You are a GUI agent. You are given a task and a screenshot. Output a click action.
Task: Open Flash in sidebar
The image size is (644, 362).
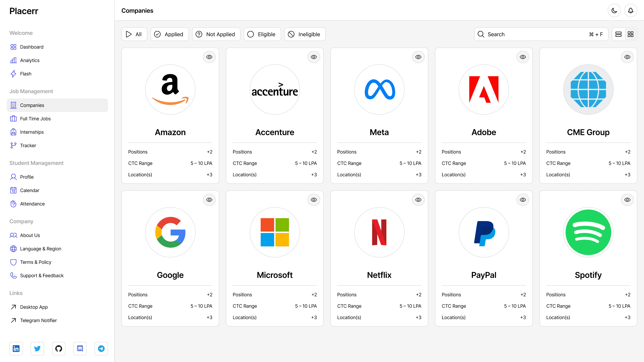point(57,74)
